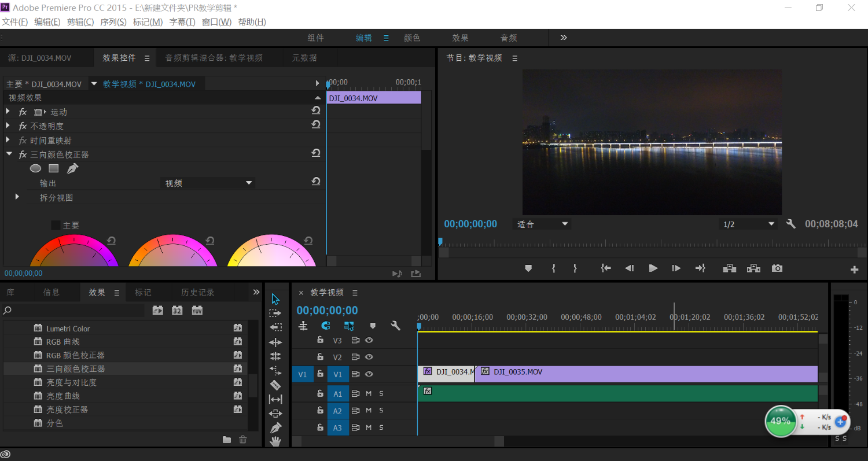This screenshot has height=461, width=868.
Task: Select the DJI_0035.MOV clip on V1
Action: click(646, 374)
